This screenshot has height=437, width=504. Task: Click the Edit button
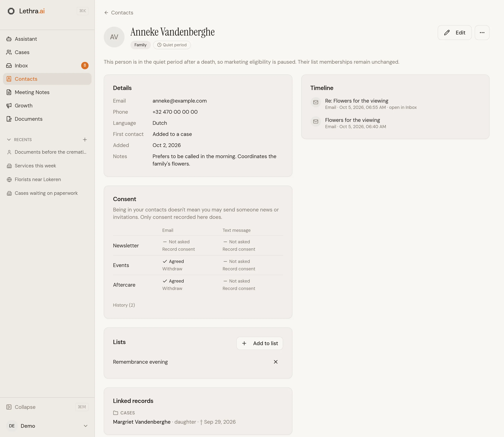tap(455, 33)
